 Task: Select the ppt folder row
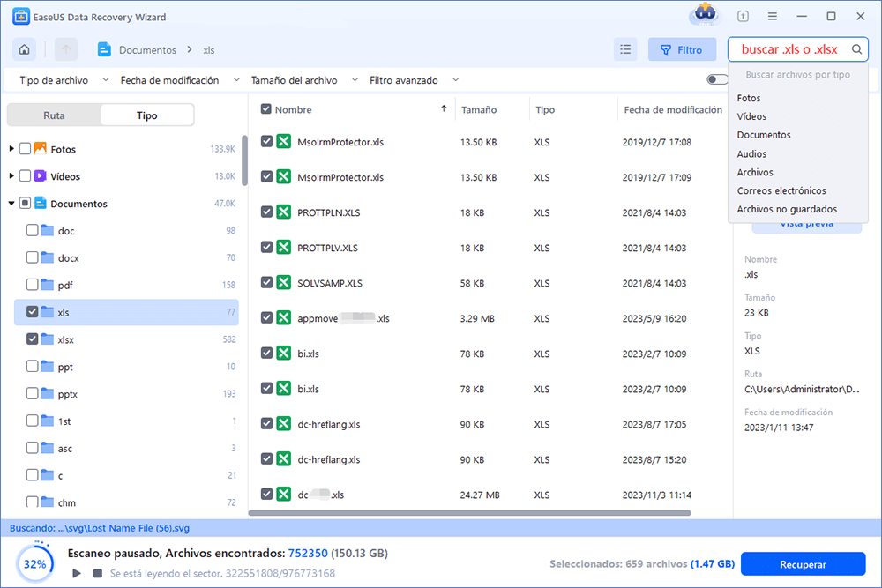pyautogui.click(x=126, y=367)
